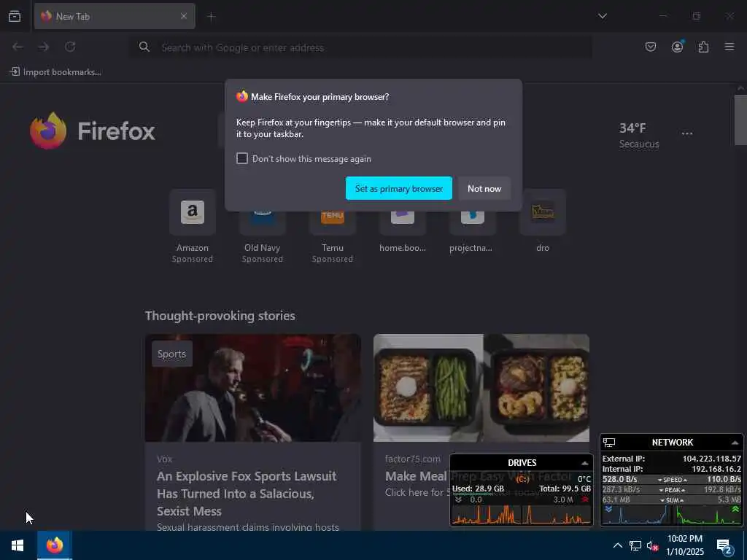Set Firefox as primary browser
The width and height of the screenshot is (747, 560).
coord(399,189)
